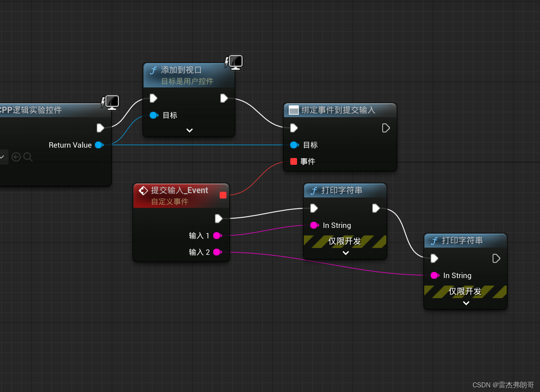Click the blue 目标 pin on 添加到视口 node
The width and height of the screenshot is (540, 392).
tap(154, 115)
